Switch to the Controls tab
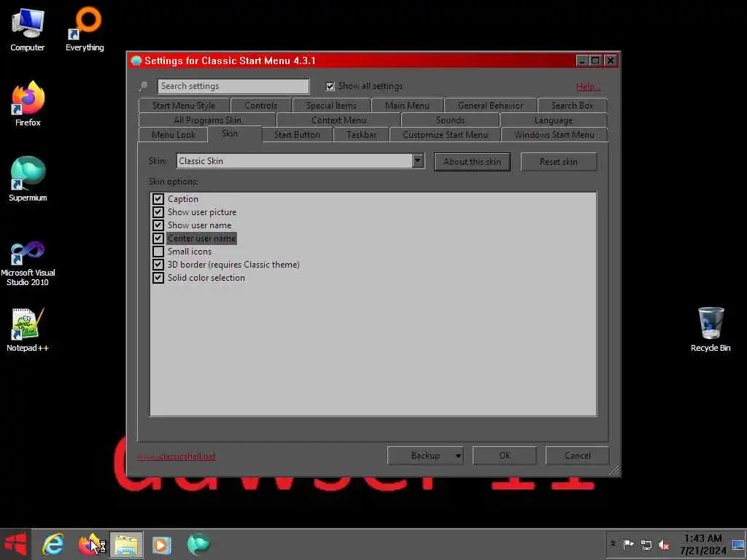This screenshot has width=747, height=560. (x=260, y=105)
